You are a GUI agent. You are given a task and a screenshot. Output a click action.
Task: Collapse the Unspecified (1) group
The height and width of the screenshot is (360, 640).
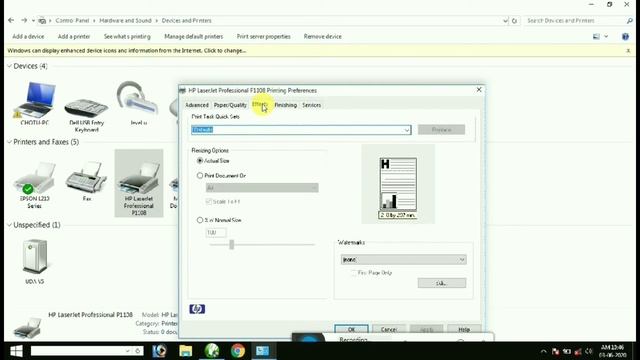coord(9,225)
